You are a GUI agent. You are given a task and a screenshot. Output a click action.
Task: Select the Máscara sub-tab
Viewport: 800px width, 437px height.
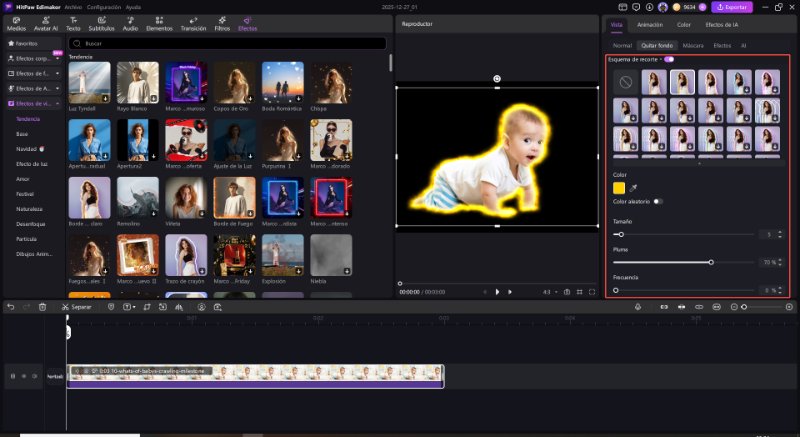pos(693,45)
